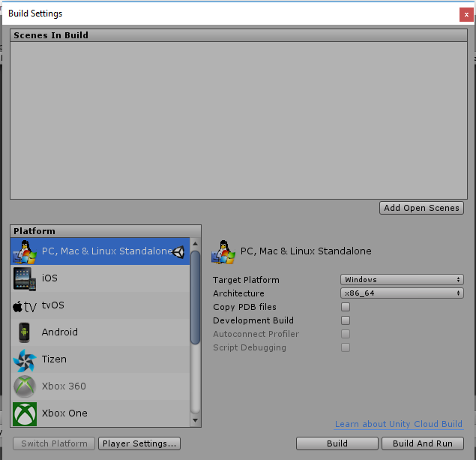The width and height of the screenshot is (476, 460).
Task: Click the Xbox 360 sphere icon
Action: tap(25, 386)
